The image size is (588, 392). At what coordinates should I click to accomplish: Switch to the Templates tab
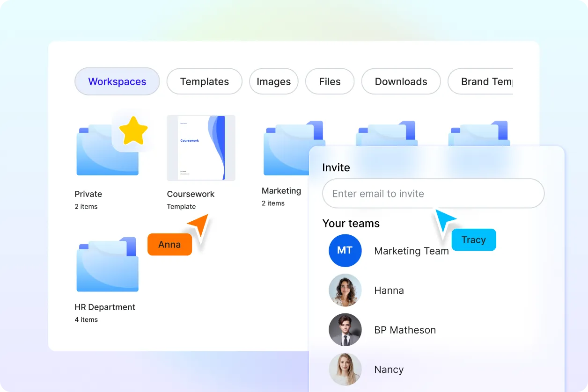tap(205, 81)
